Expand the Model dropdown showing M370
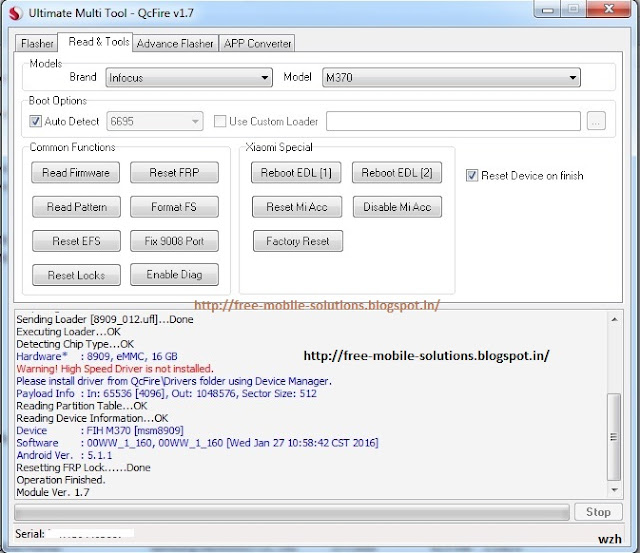Screen dimensions: 640x553 click(451, 78)
